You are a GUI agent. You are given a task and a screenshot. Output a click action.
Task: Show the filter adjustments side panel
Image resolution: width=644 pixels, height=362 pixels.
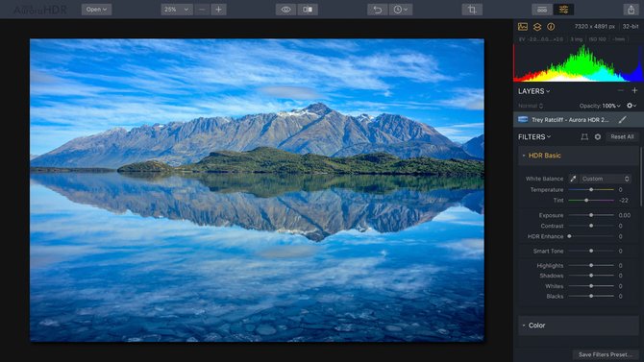coord(563,10)
